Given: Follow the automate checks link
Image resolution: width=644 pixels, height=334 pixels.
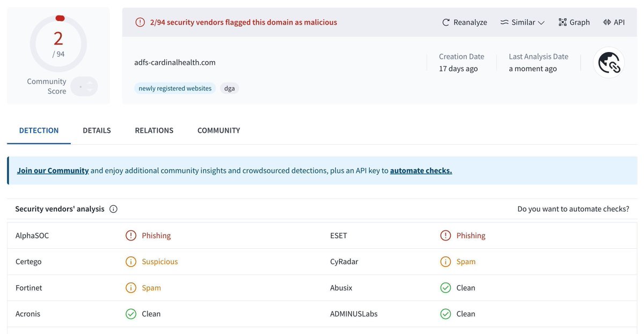Looking at the screenshot, I should click(421, 170).
